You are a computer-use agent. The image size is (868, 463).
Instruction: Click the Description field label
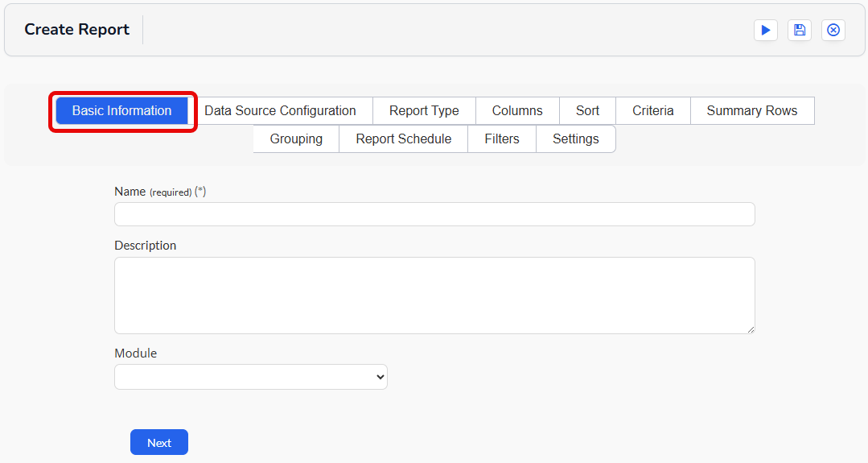(145, 246)
